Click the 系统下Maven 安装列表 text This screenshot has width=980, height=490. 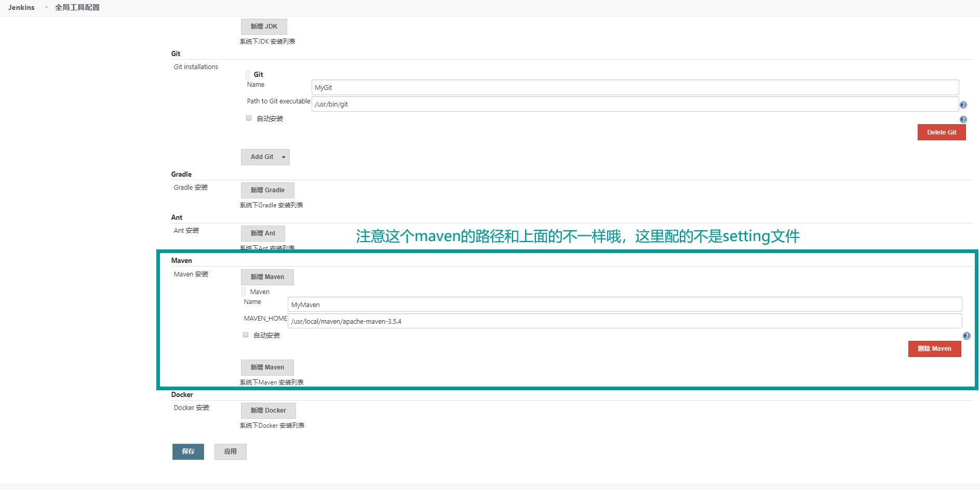(272, 382)
